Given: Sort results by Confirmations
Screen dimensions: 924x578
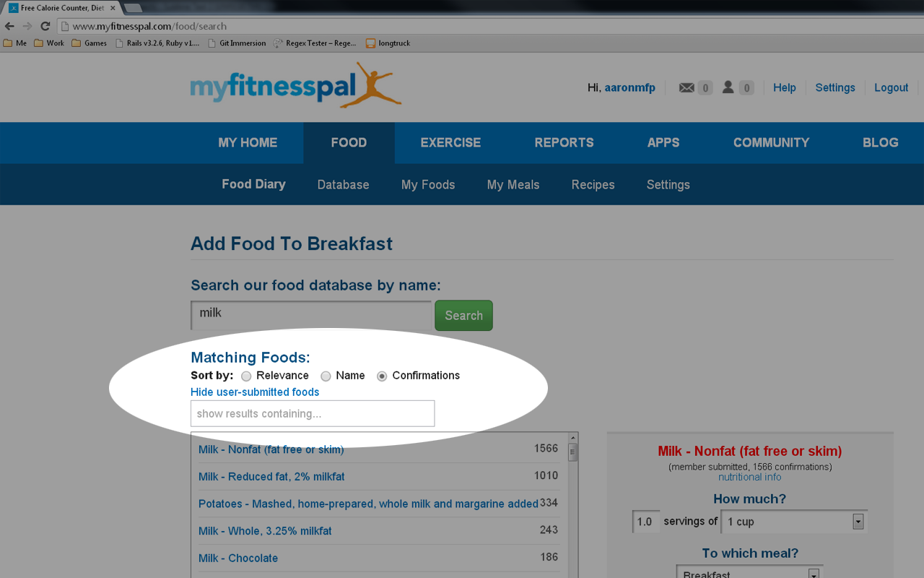Looking at the screenshot, I should click(382, 376).
